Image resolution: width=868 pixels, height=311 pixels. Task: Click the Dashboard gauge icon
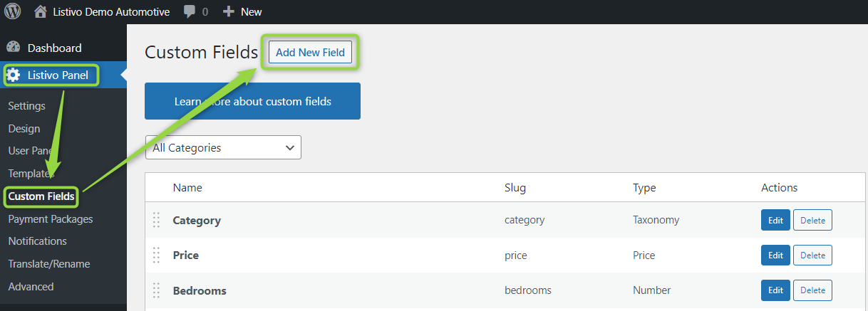coord(14,48)
